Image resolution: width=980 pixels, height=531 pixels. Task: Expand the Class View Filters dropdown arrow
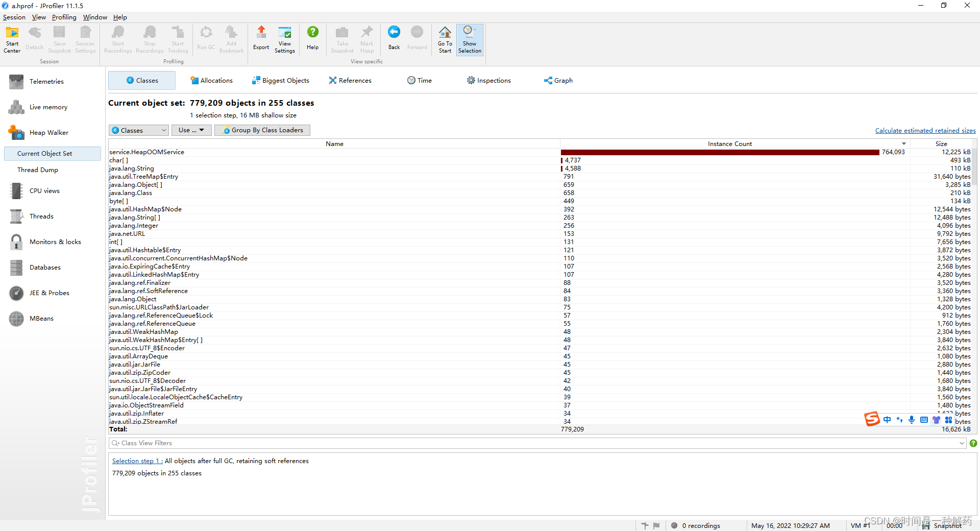962,443
